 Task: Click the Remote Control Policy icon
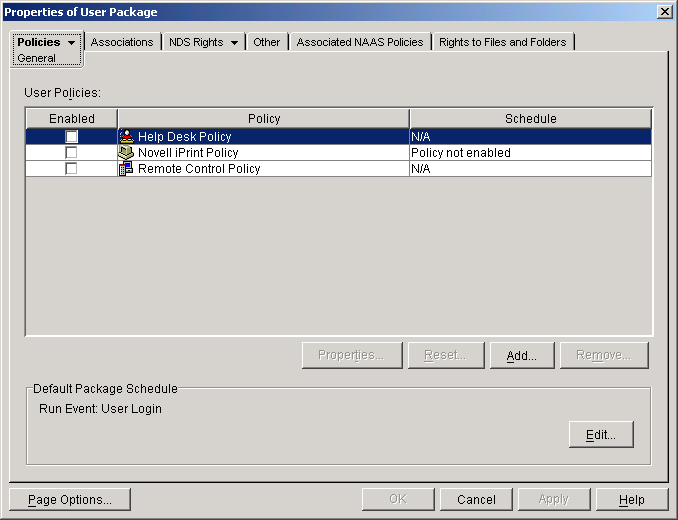(126, 169)
